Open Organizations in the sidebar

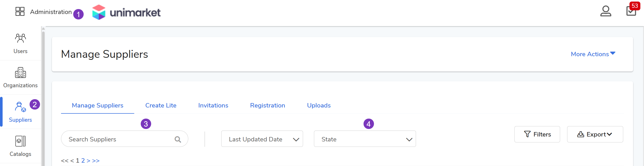coord(20,78)
